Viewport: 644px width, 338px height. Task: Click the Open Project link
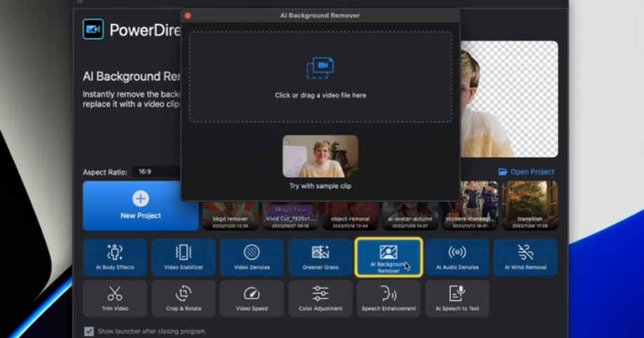[x=526, y=171]
